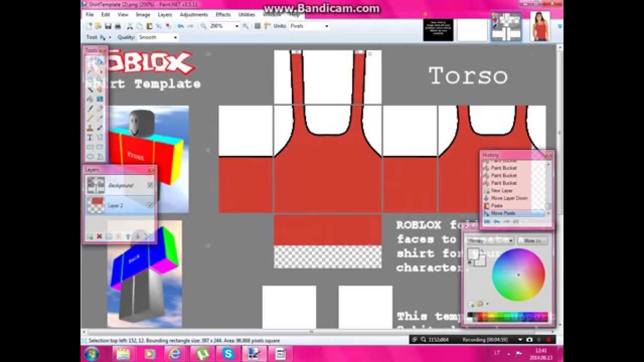Click the Open file toolbar icon
Screen dimensions: 644x362
click(x=98, y=26)
